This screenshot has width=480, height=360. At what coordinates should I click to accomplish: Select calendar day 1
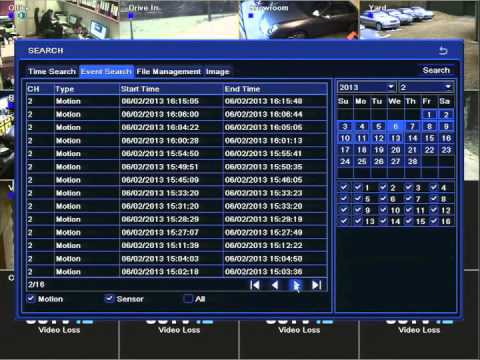[x=429, y=115]
